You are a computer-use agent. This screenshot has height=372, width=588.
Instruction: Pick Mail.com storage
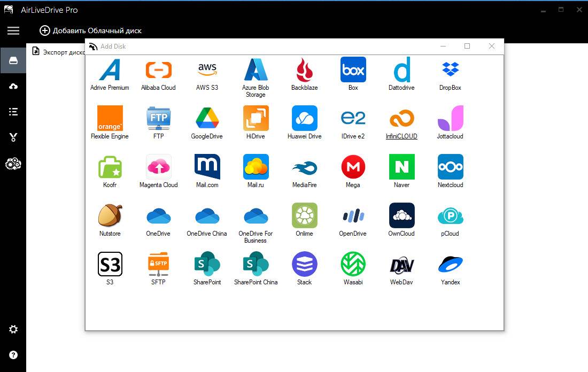point(207,172)
